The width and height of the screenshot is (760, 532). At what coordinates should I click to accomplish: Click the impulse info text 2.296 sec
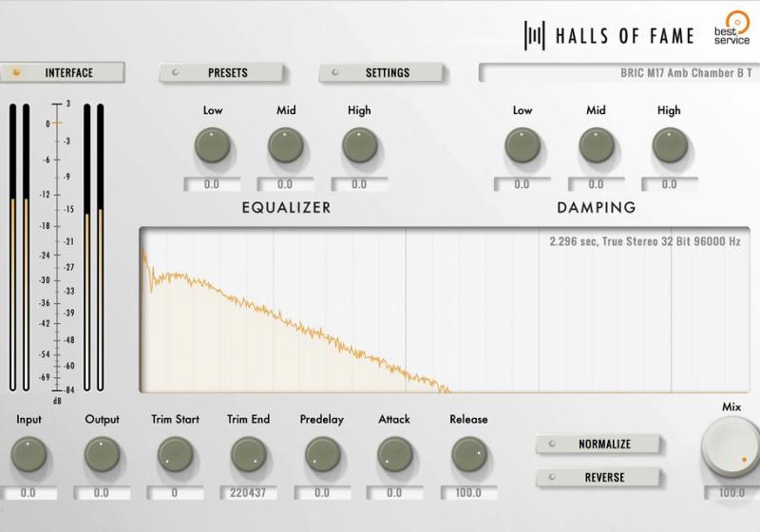click(645, 241)
